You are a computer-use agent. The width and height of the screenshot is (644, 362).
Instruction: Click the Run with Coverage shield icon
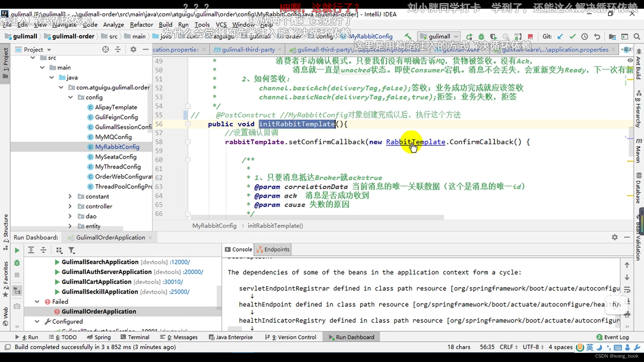(493, 37)
